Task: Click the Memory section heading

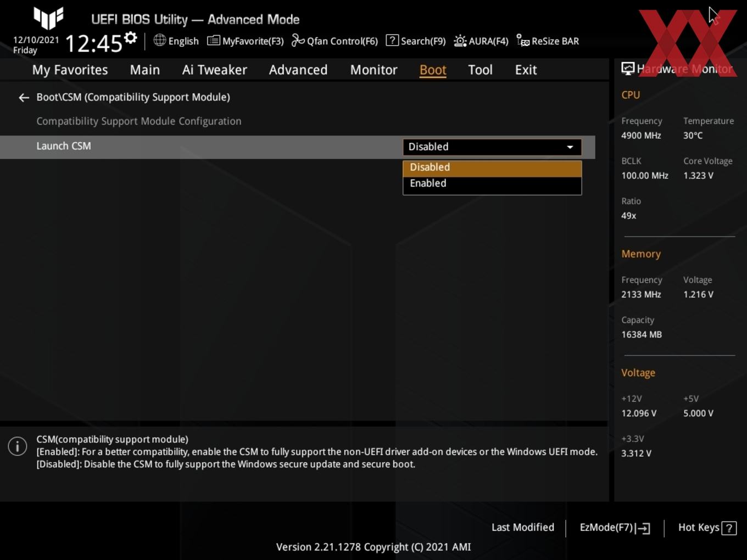Action: [641, 254]
